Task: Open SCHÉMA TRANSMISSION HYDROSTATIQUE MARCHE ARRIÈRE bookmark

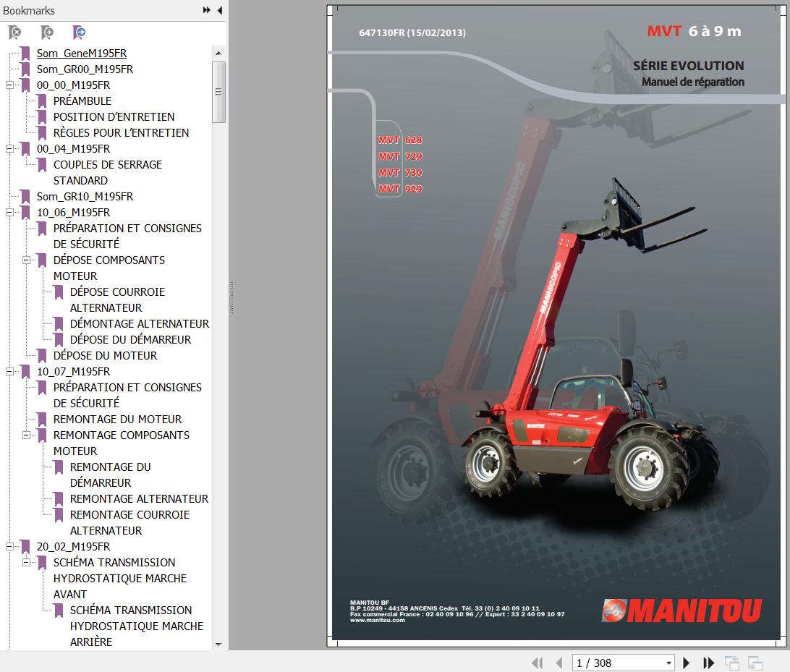Action: (137, 626)
